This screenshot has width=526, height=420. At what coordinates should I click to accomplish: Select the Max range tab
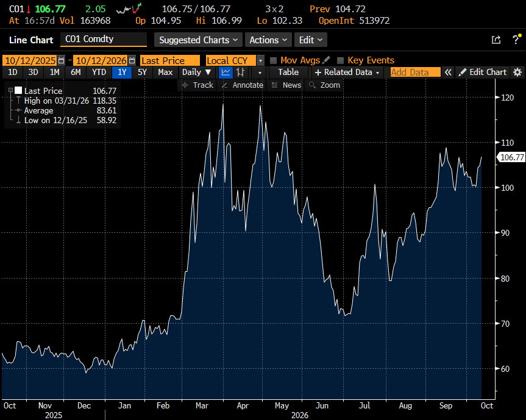tap(165, 72)
